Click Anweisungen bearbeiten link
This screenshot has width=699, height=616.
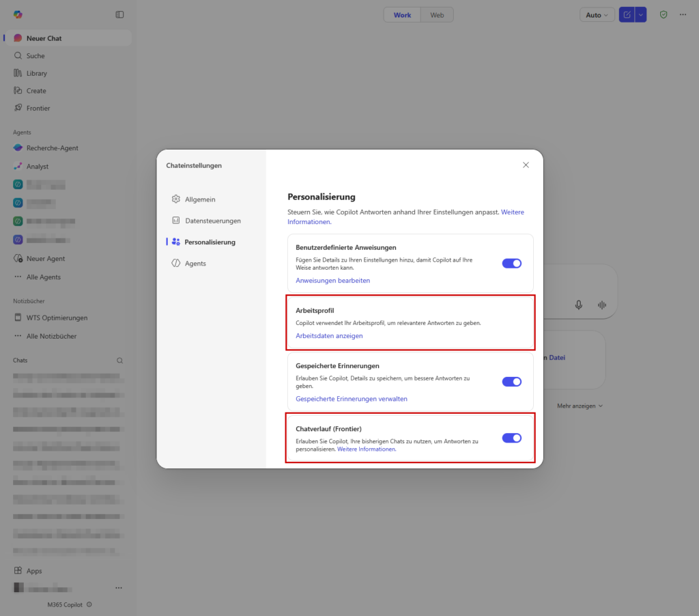332,281
